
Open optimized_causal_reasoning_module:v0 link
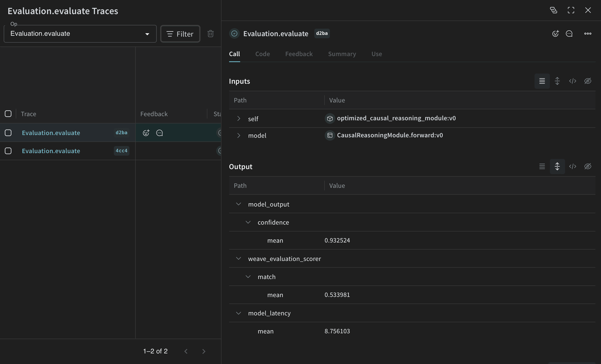click(396, 118)
